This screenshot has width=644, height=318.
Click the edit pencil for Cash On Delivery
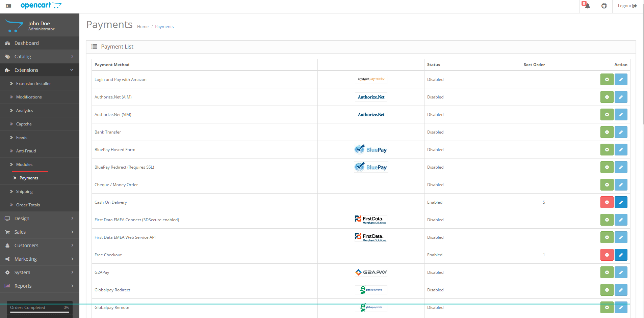coord(621,202)
